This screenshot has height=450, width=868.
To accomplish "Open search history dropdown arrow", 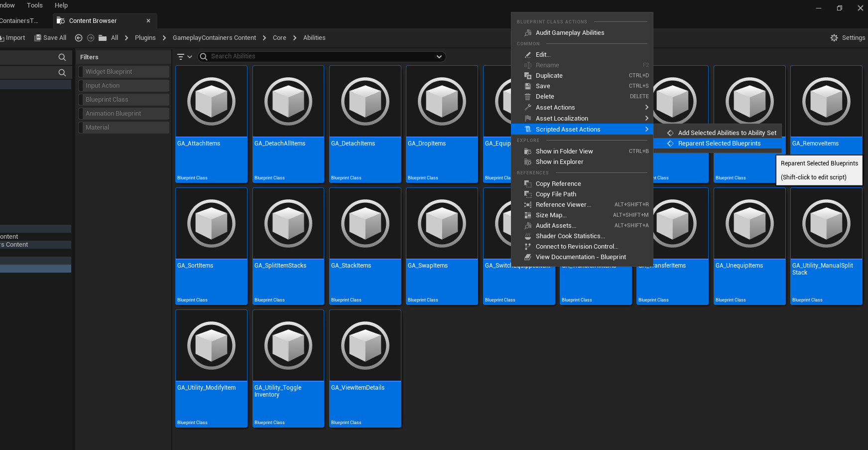I will pos(439,57).
